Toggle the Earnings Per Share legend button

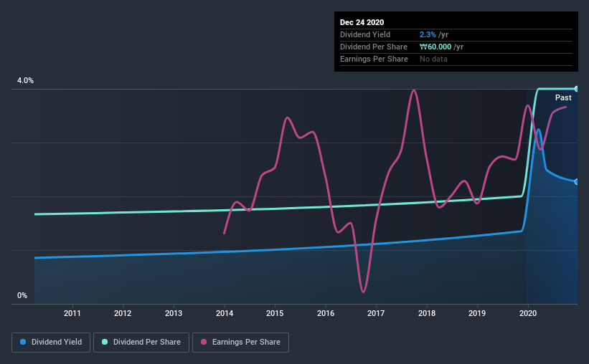point(240,343)
